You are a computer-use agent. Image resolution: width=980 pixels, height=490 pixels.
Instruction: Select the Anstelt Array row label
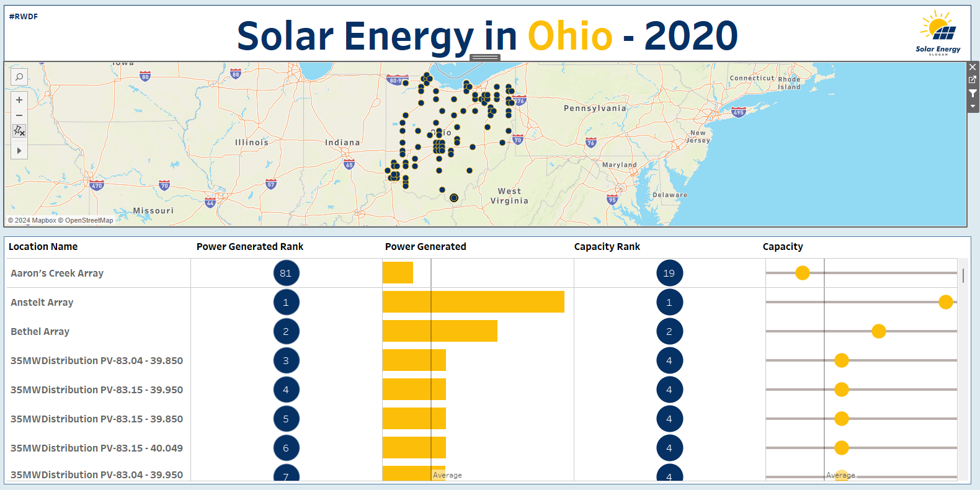(x=42, y=303)
